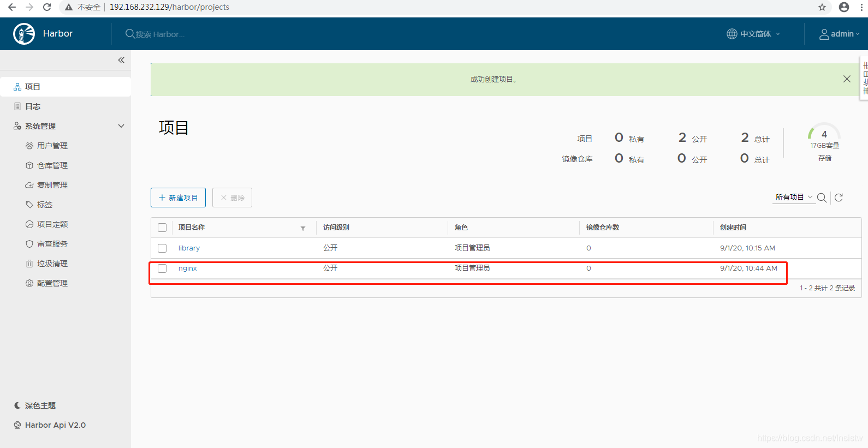Click the not-secure warning icon
The height and width of the screenshot is (448, 868).
68,7
